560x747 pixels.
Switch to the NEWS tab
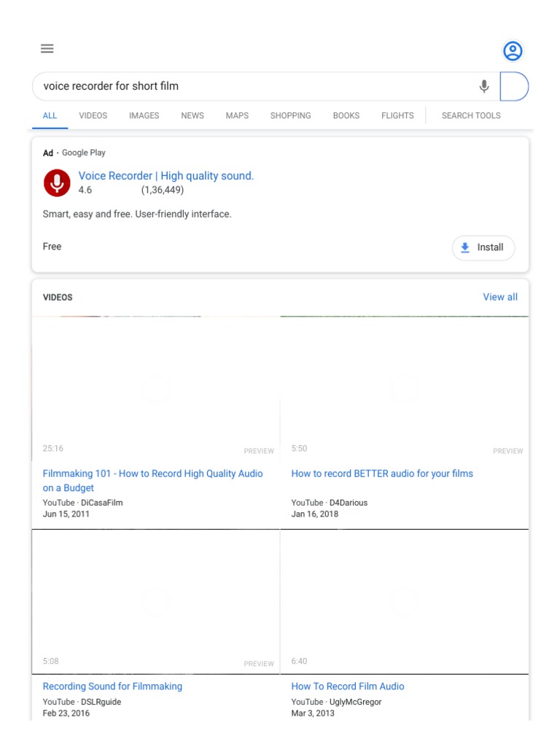192,116
